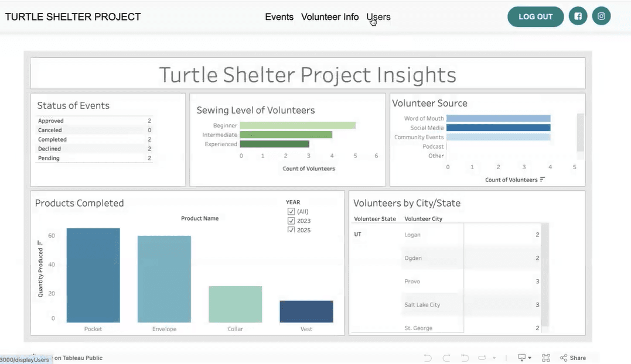
Task: Click the Tableau redo arrow
Action: [446, 358]
